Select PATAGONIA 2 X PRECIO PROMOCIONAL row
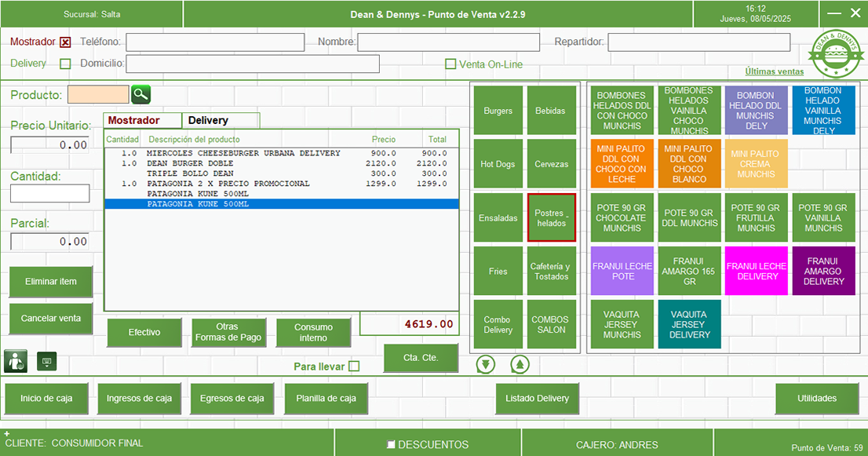 (282, 184)
